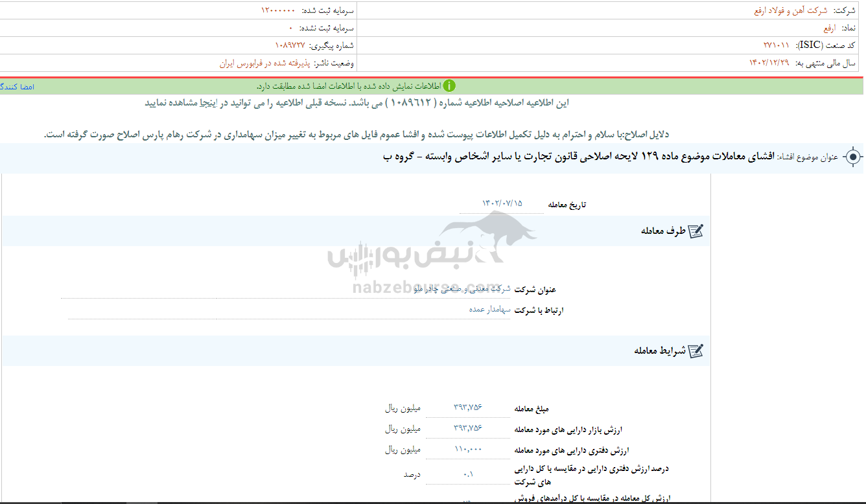This screenshot has height=504, width=866.
Task: Click the transaction date ۱۴۰۲/۰۷/۱۵
Action: [x=502, y=203]
